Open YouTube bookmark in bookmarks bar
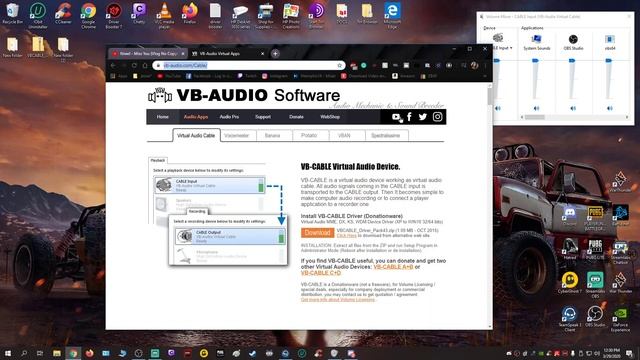 pyautogui.click(x=169, y=76)
